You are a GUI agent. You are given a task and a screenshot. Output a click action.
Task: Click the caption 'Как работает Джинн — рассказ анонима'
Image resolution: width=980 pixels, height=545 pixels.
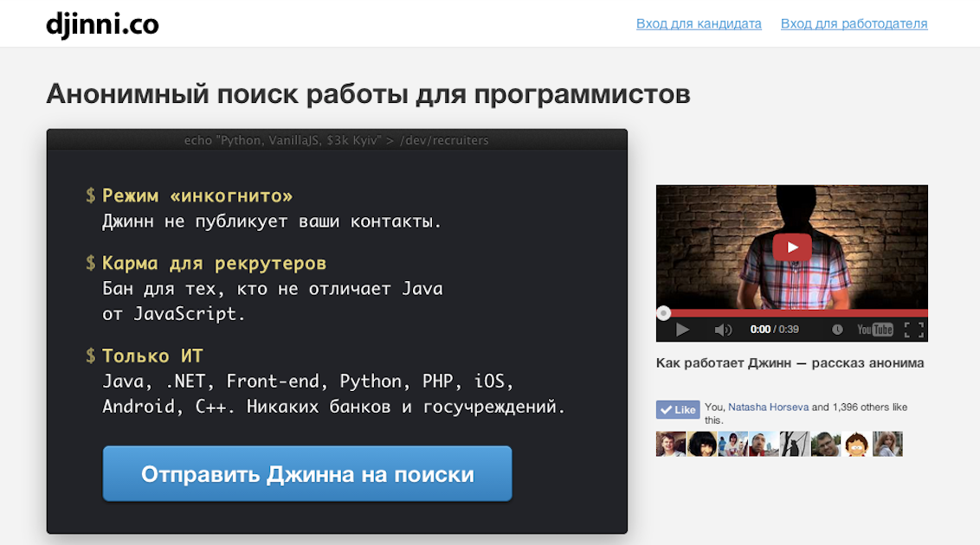[790, 363]
